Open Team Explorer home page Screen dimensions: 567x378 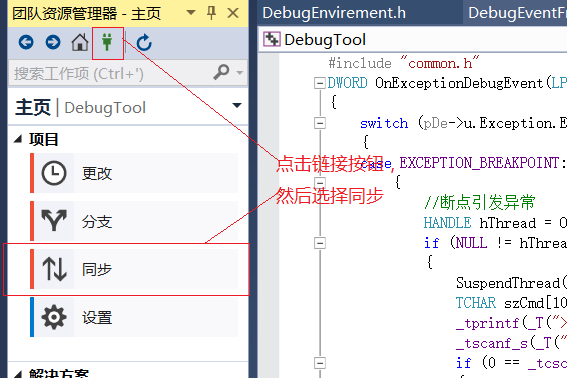click(x=80, y=42)
